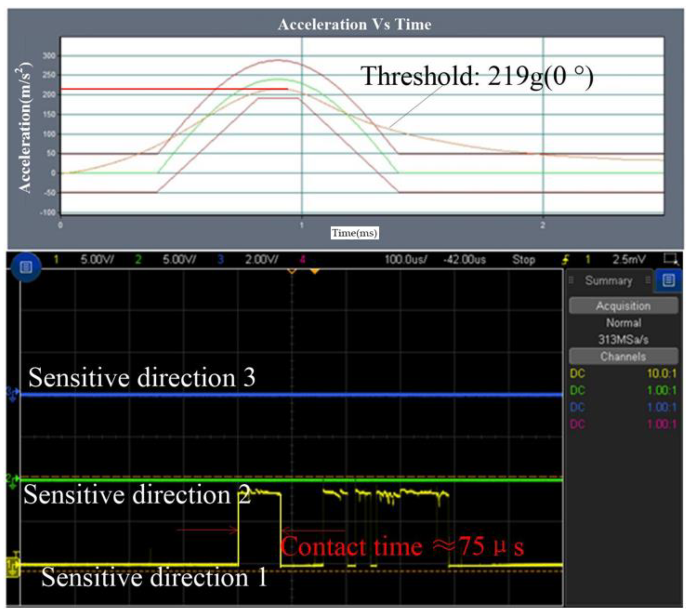Open the 100.0us/ timebase setting
This screenshot has width=691, height=616.
[x=406, y=260]
